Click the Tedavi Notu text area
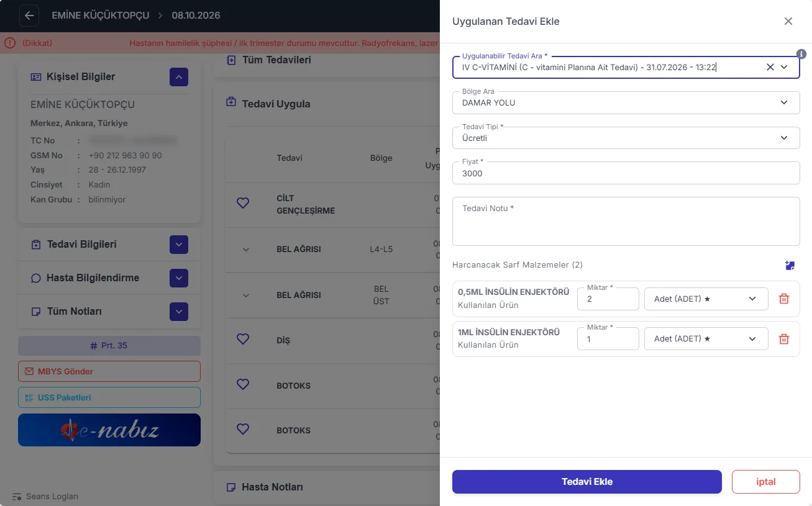812x506 pixels. [x=626, y=221]
